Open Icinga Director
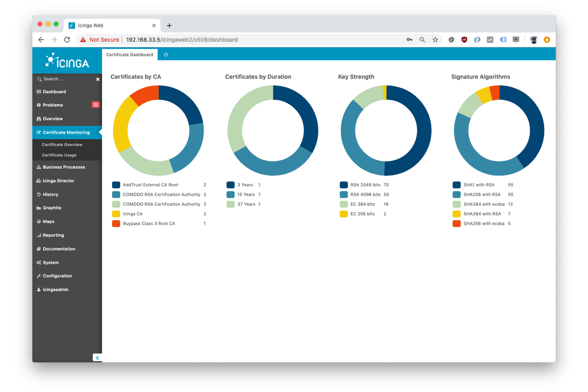Image resolution: width=588 pixels, height=392 pixels. [58, 181]
